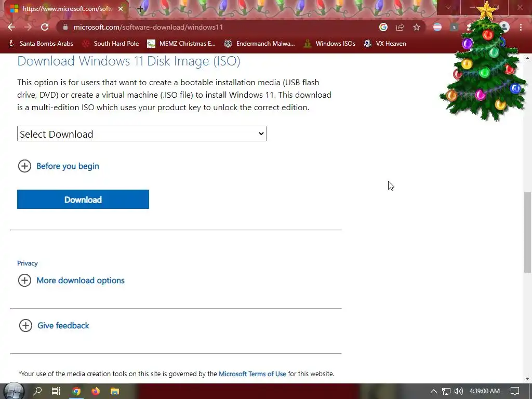Screen dimensions: 532x399
Task: Open the tab search chevron
Action: [x=448, y=7]
